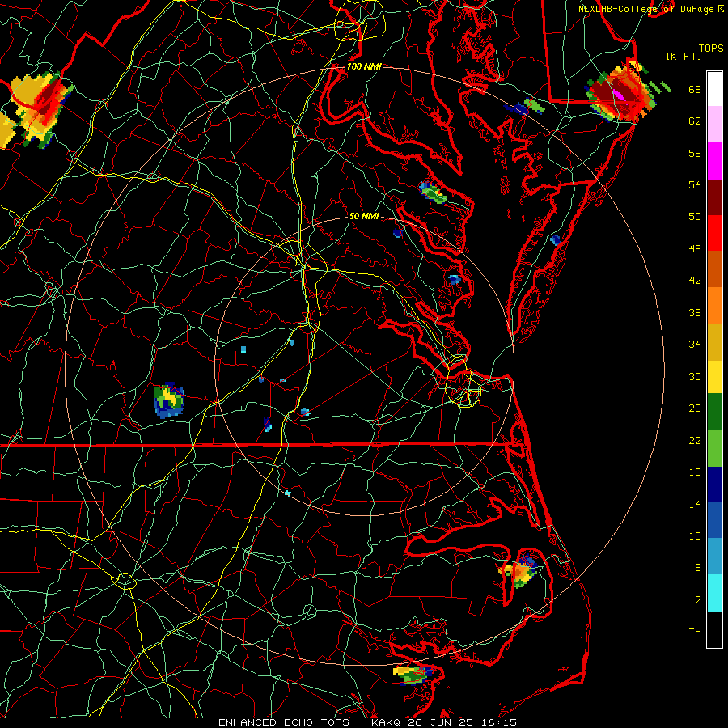Click the green echo north of the 50 NMI label
The width and height of the screenshot is (728, 728).
[432, 193]
